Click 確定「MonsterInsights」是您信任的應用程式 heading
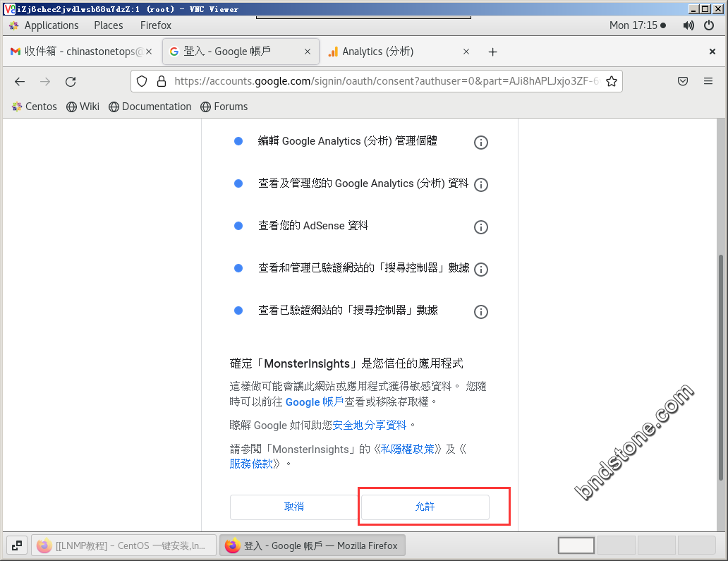 [346, 363]
